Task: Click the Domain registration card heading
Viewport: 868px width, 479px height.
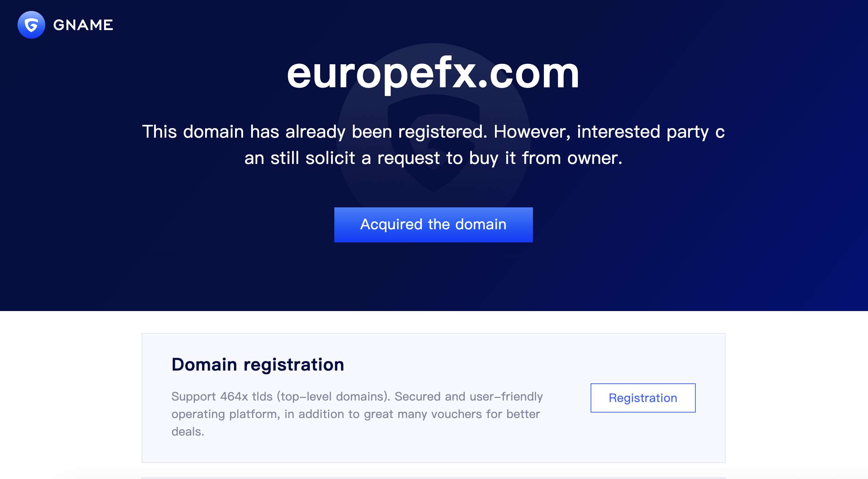Action: pos(258,364)
